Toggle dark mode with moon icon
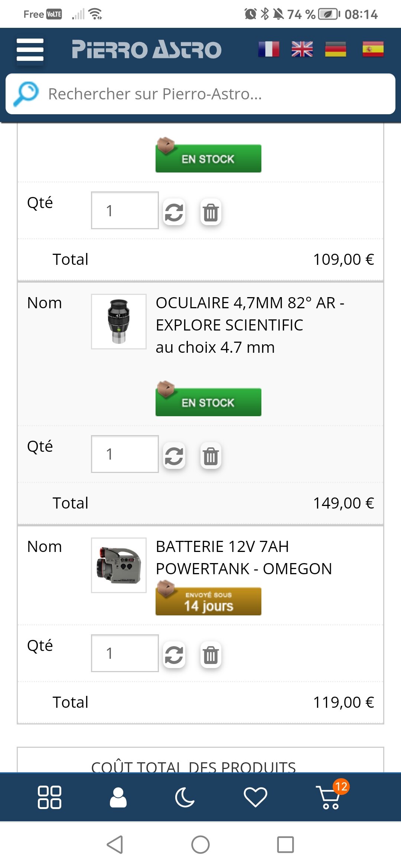The width and height of the screenshot is (401, 868). point(185,797)
